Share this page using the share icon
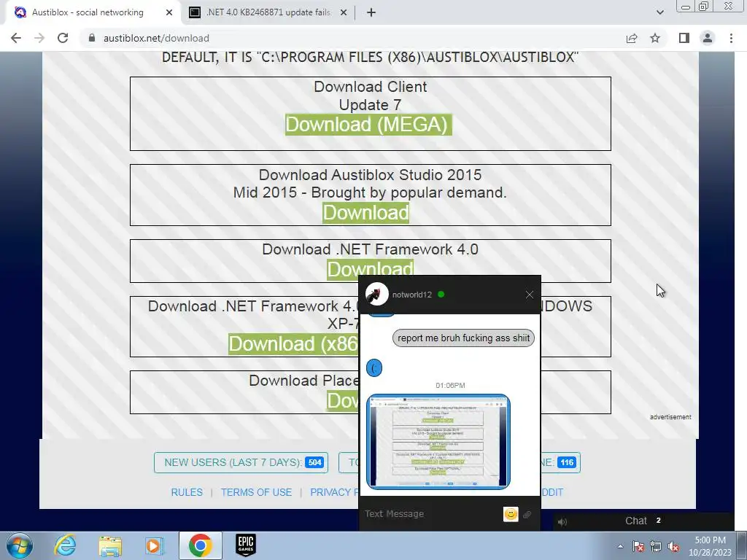This screenshot has height=560, width=747. 632,38
